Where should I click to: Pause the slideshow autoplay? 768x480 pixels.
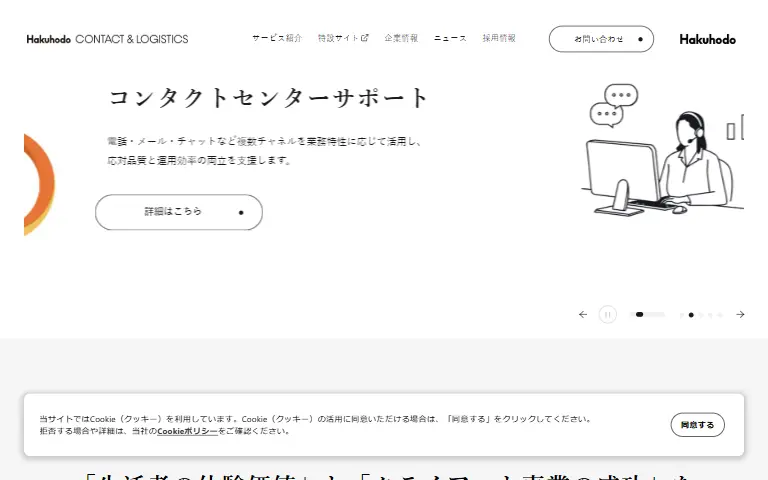pyautogui.click(x=607, y=314)
